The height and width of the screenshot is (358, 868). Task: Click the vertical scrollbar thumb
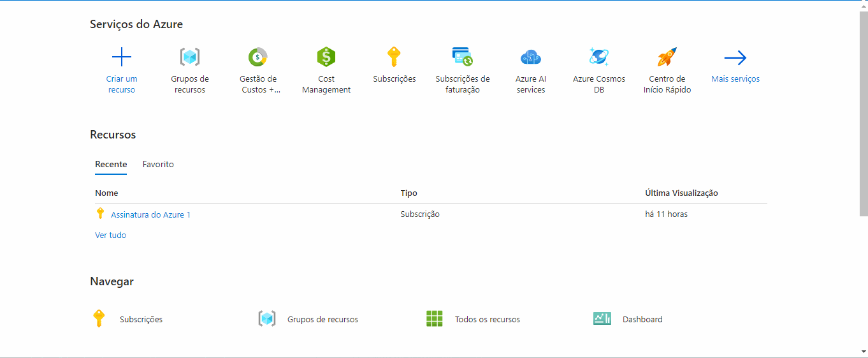(864, 114)
